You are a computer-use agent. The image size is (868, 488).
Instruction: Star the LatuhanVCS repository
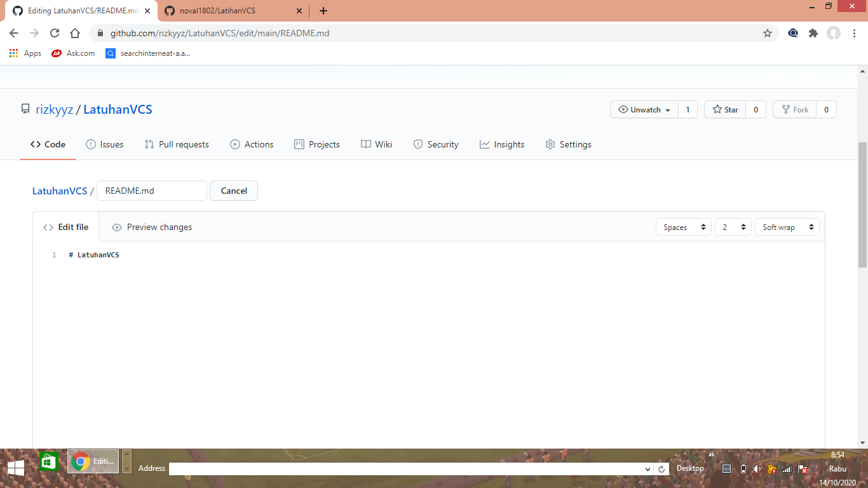click(x=724, y=109)
